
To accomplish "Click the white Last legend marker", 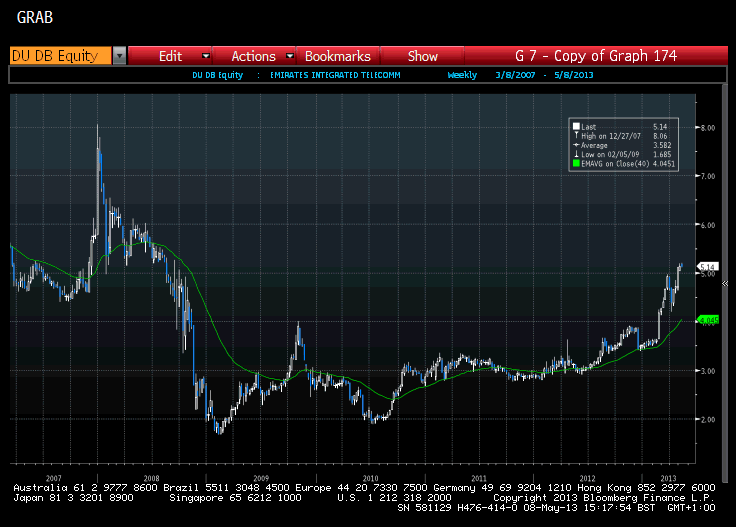I will pyautogui.click(x=576, y=126).
